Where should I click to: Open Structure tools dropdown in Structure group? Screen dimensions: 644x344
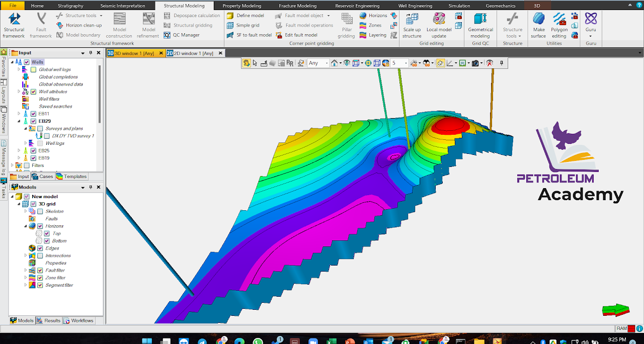[x=512, y=25]
